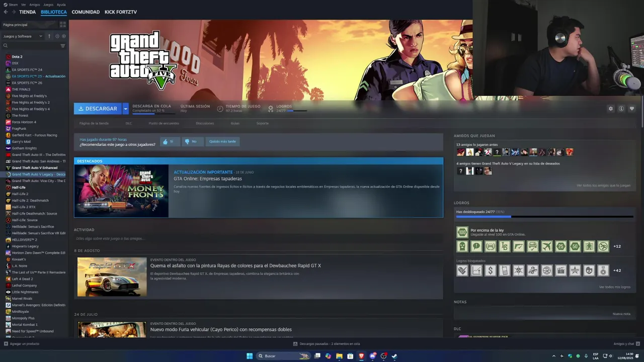Open the game settings gear icon
644x362 pixels.
coord(611,109)
